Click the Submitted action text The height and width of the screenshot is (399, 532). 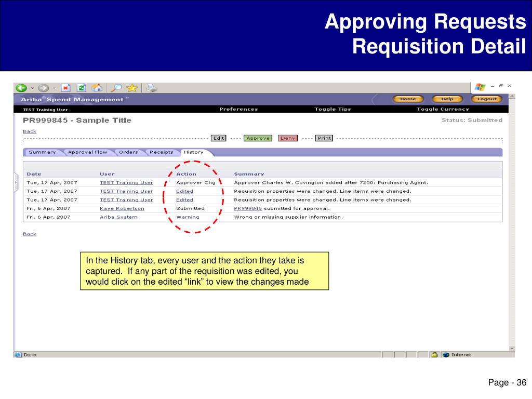point(190,208)
